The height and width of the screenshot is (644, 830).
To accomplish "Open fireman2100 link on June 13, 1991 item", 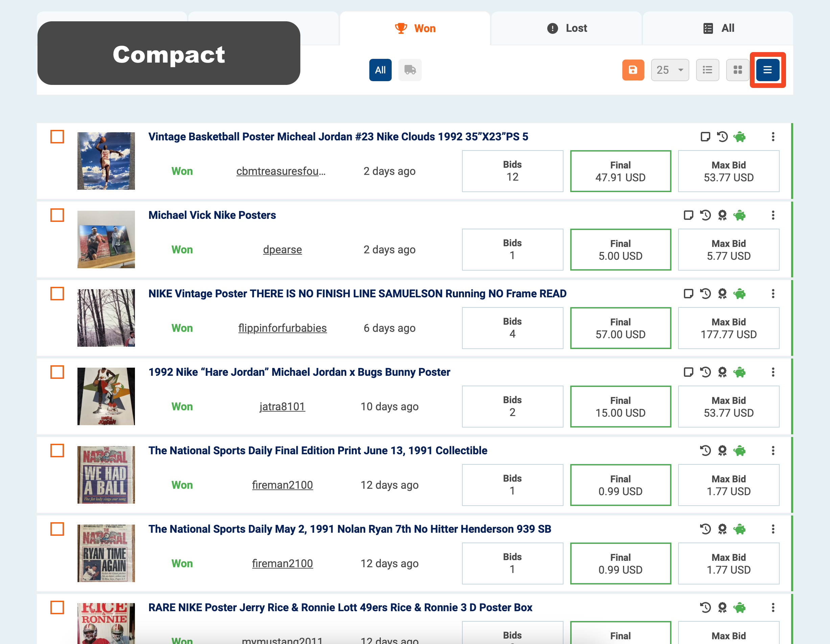I will coord(282,485).
